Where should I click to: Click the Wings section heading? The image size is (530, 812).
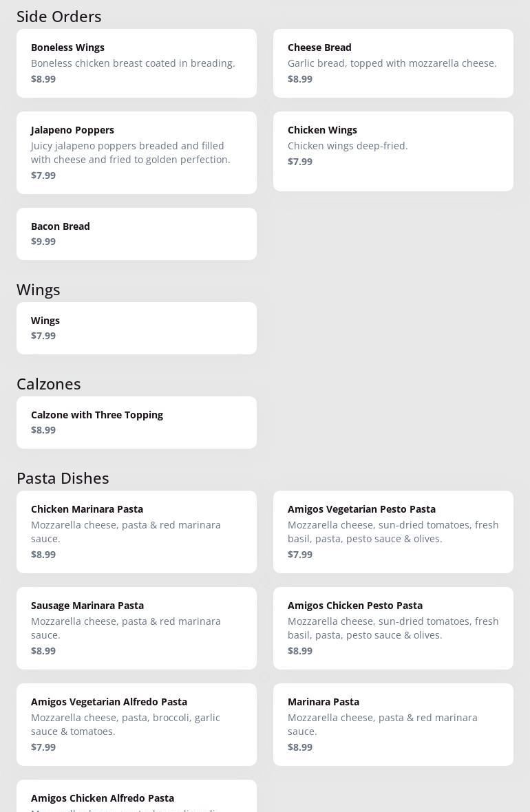(x=39, y=289)
